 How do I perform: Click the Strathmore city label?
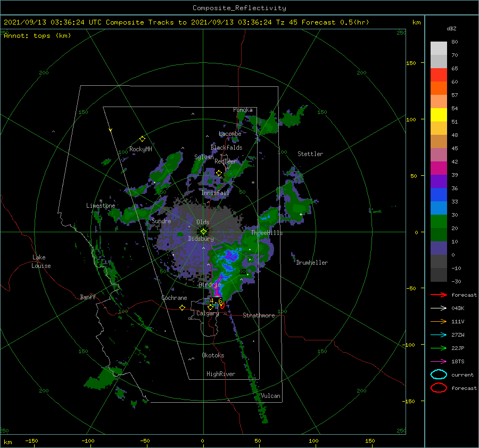coord(259,315)
